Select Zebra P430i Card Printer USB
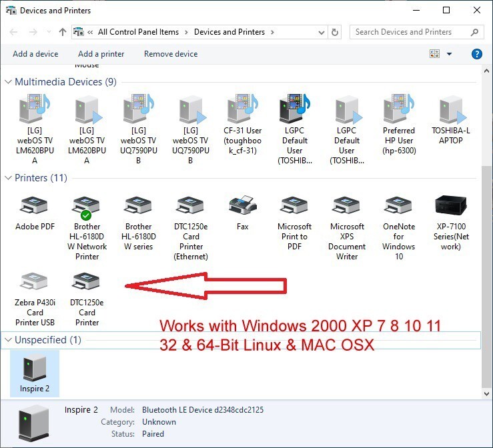Viewport: 493px width, 448px height. point(35,285)
